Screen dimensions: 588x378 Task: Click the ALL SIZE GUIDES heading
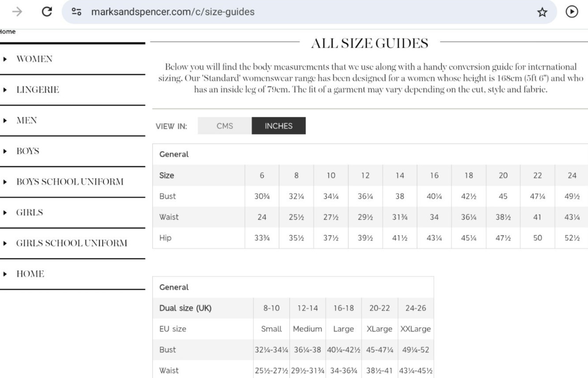(x=369, y=43)
